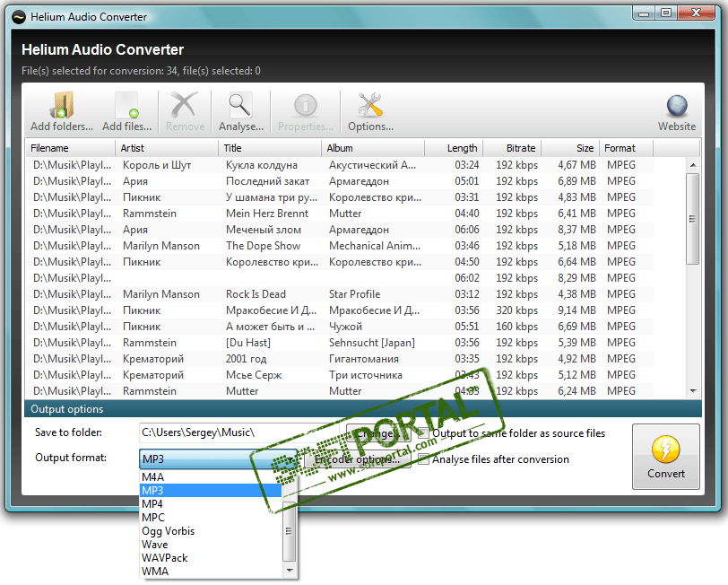The height and width of the screenshot is (585, 728).
Task: Choose WAVPack in the format list
Action: [x=211, y=558]
